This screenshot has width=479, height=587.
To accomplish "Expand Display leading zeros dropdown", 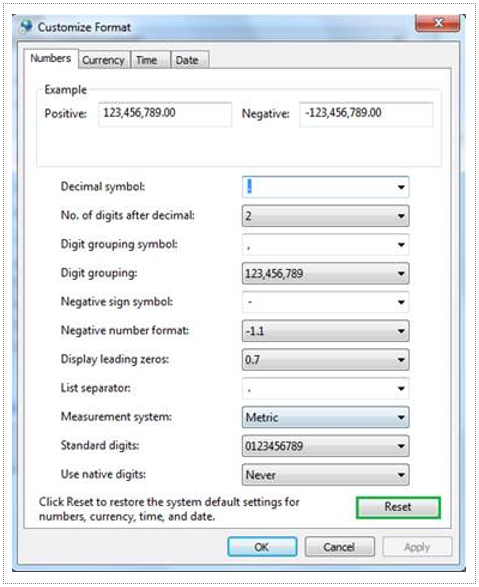I will tap(325, 360).
